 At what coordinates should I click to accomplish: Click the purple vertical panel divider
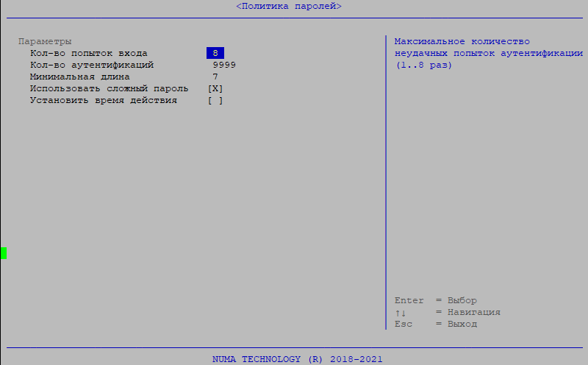385,184
